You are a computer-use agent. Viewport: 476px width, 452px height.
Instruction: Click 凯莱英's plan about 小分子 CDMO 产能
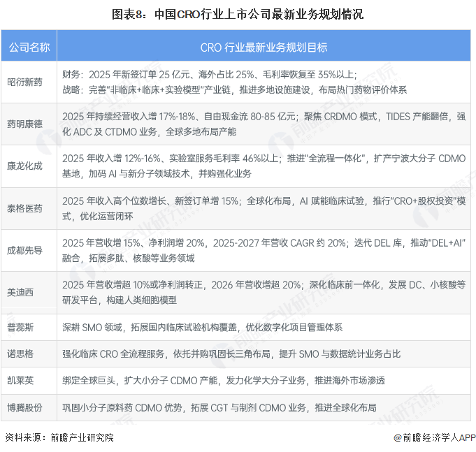pos(224,381)
